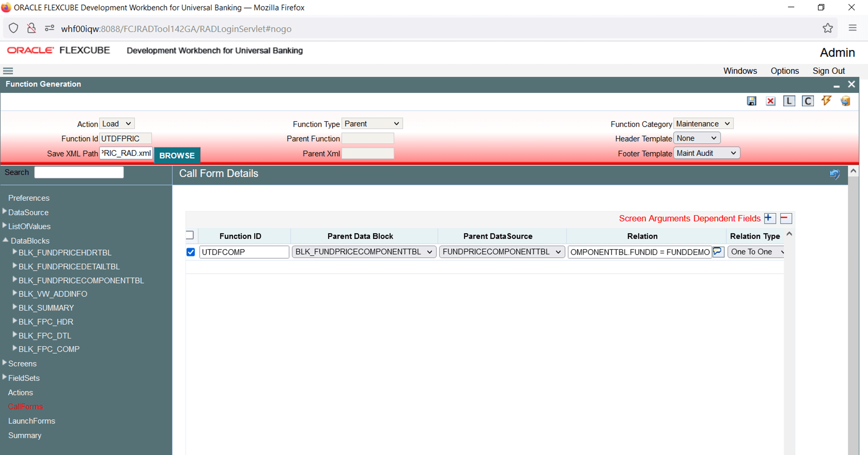Viewport: 868px width, 455px height.
Task: Open the Function Type dropdown
Action: click(x=372, y=124)
